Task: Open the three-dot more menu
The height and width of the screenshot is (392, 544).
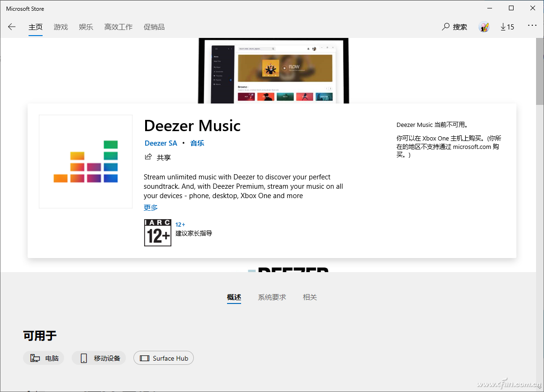Action: pos(532,25)
